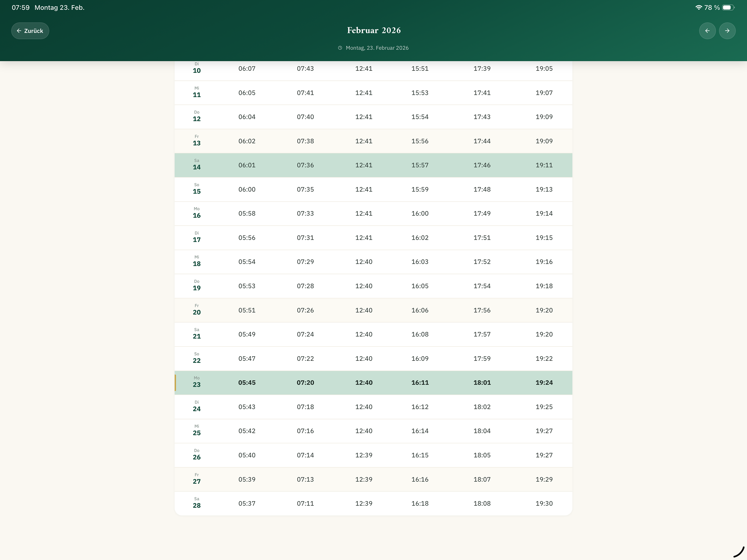Image resolution: width=747 pixels, height=560 pixels.
Task: Tap 07:31 in day 17 row
Action: click(305, 238)
